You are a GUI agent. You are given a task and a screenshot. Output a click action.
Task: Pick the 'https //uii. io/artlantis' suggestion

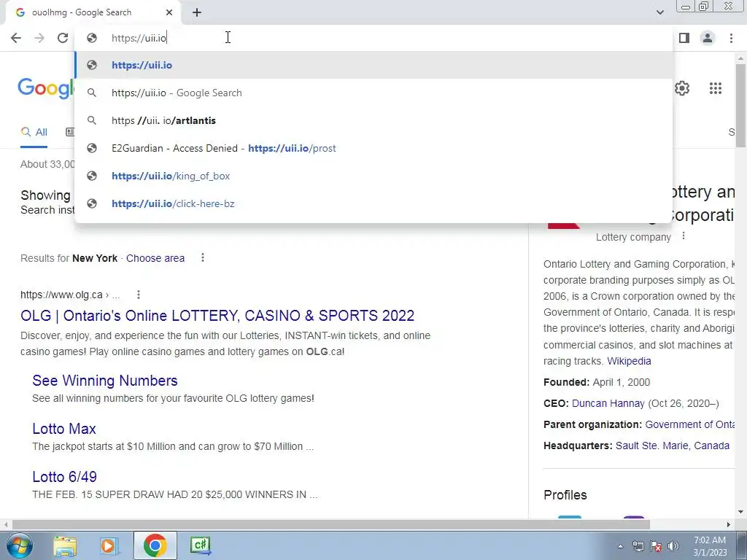(x=373, y=120)
